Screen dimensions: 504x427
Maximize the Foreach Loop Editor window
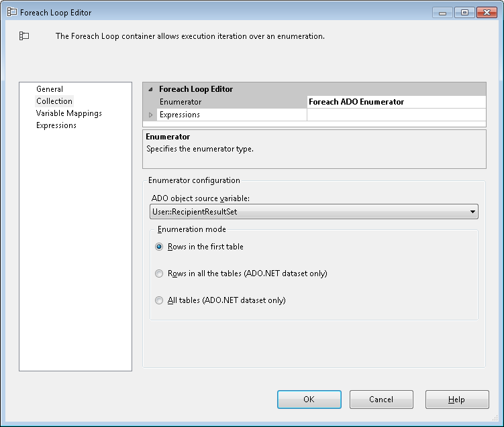click(464, 12)
